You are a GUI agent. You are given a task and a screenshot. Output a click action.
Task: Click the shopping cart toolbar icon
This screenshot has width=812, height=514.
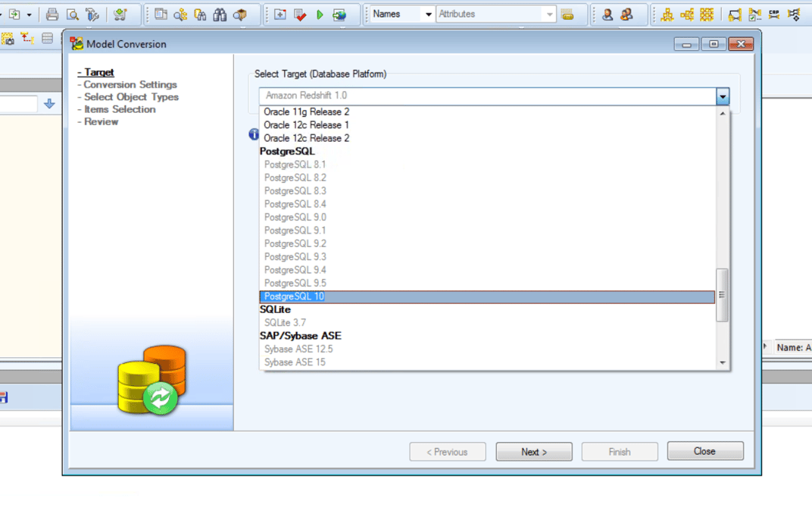120,14
